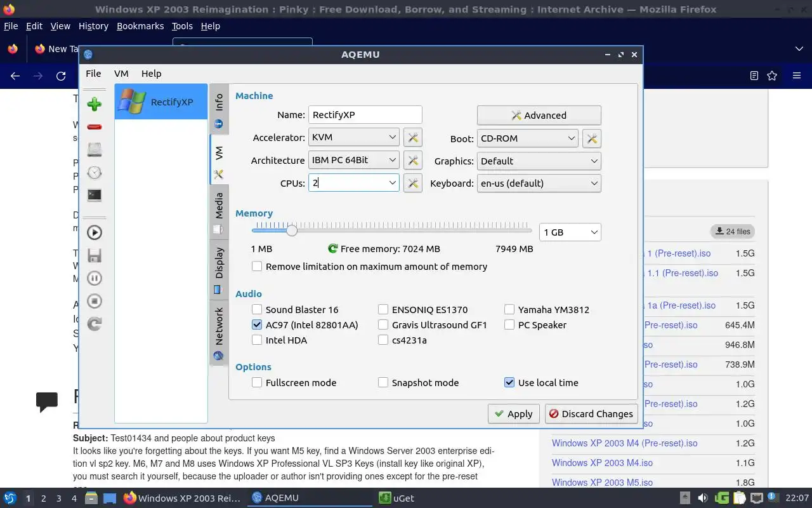This screenshot has width=812, height=508.
Task: Enable ENSONIQ ES1370 audio card
Action: tap(383, 310)
